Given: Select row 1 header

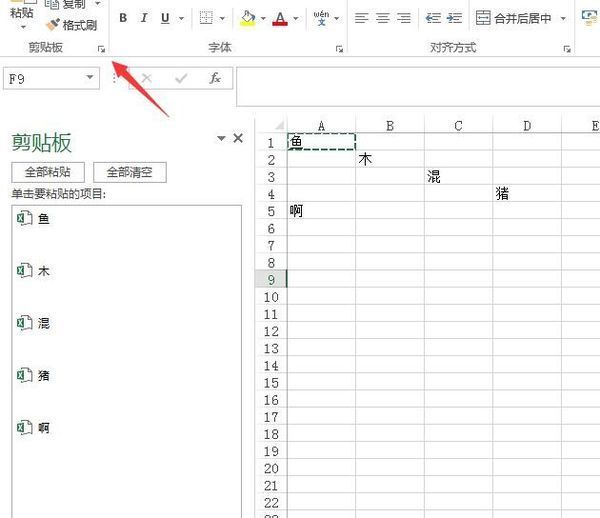Looking at the screenshot, I should 271,142.
